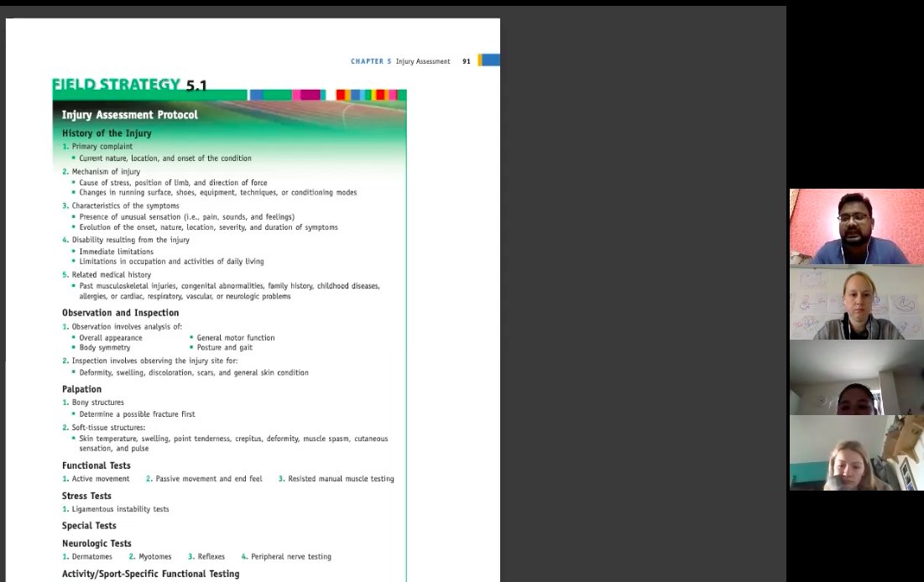Click 'Skin temperature, swelling, point tenderness' bullet
The image size is (924, 582).
(x=233, y=444)
